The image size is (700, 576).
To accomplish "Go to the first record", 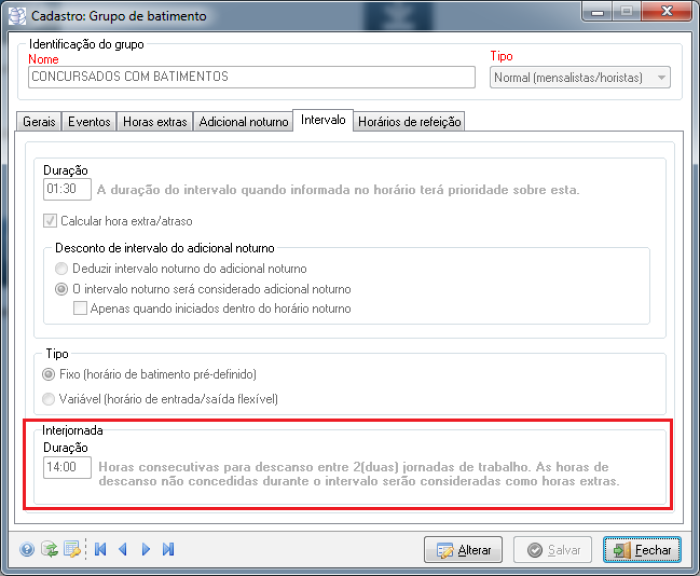I will [100, 549].
